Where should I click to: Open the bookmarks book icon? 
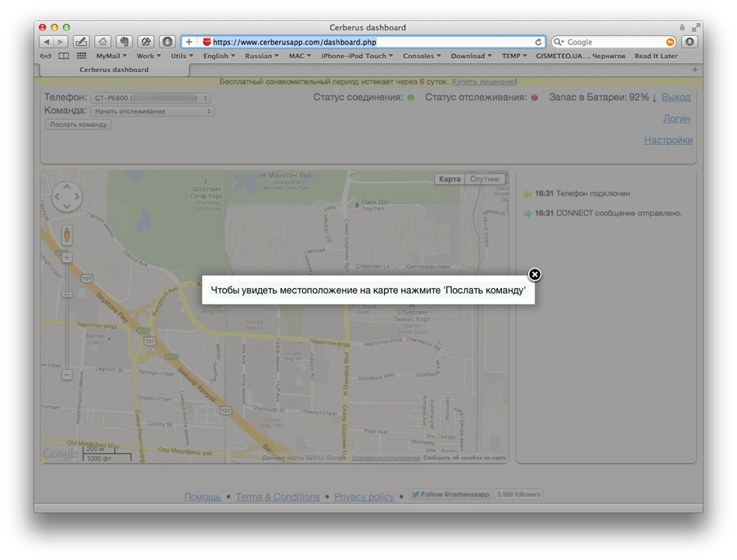coord(63,56)
